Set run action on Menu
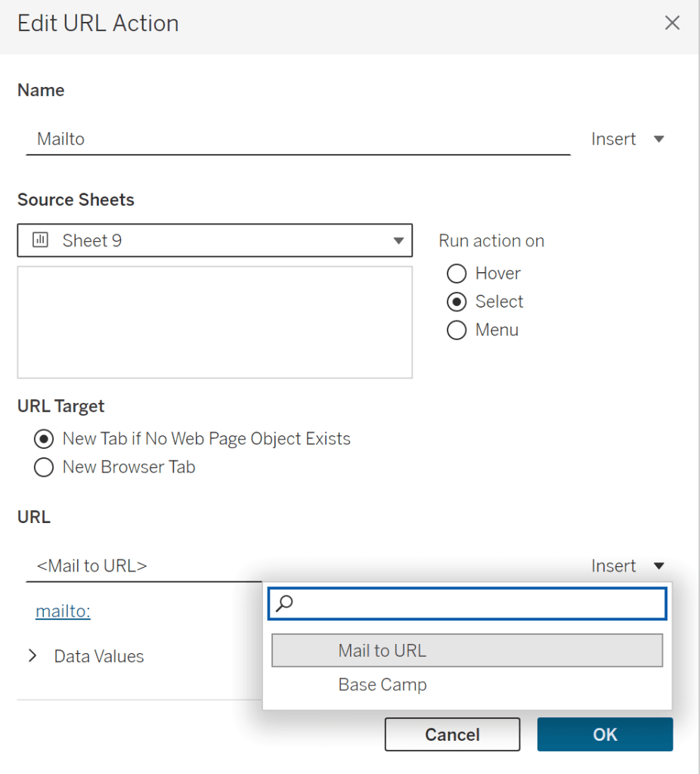The width and height of the screenshot is (700, 774). pyautogui.click(x=457, y=330)
